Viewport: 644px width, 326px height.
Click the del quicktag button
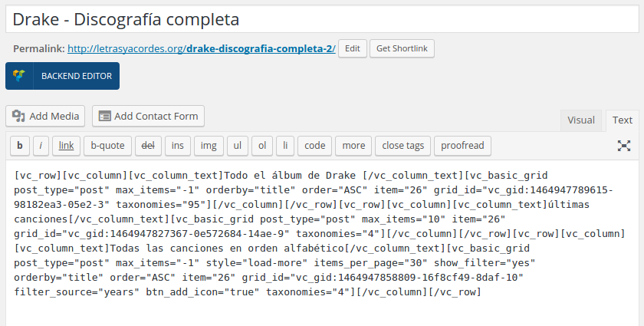(148, 146)
